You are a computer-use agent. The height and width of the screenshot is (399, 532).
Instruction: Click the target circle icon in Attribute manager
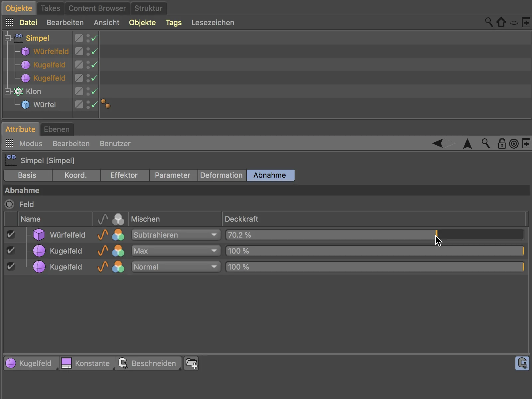coord(514,144)
